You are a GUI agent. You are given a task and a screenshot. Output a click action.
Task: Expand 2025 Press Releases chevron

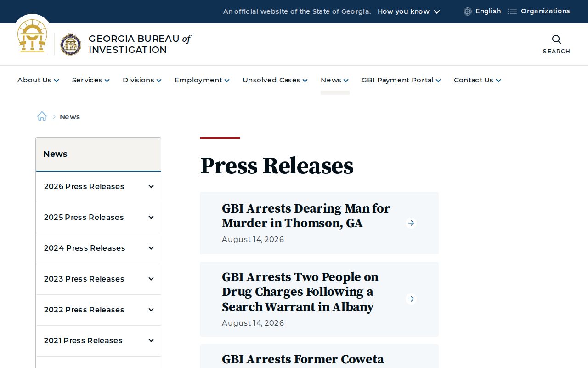(x=151, y=217)
